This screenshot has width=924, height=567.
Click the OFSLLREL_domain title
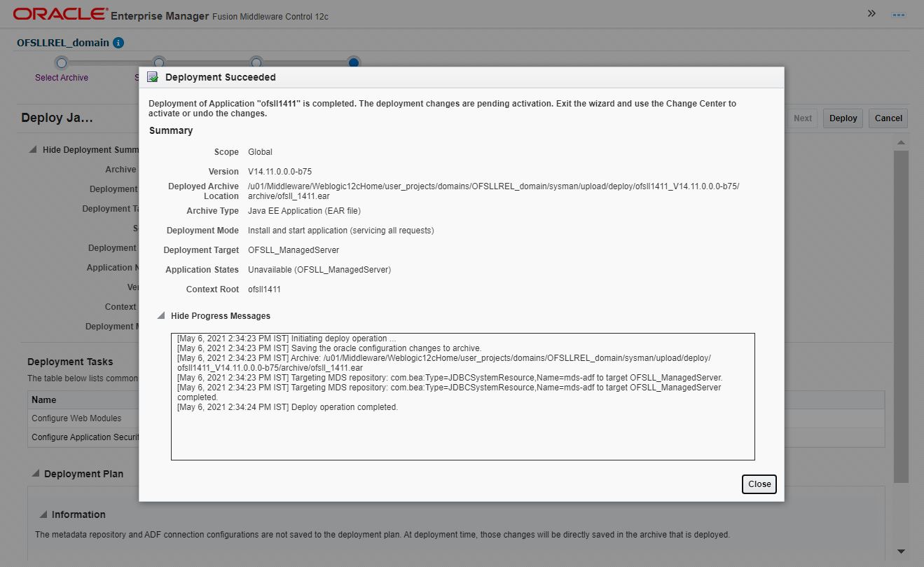[x=63, y=43]
